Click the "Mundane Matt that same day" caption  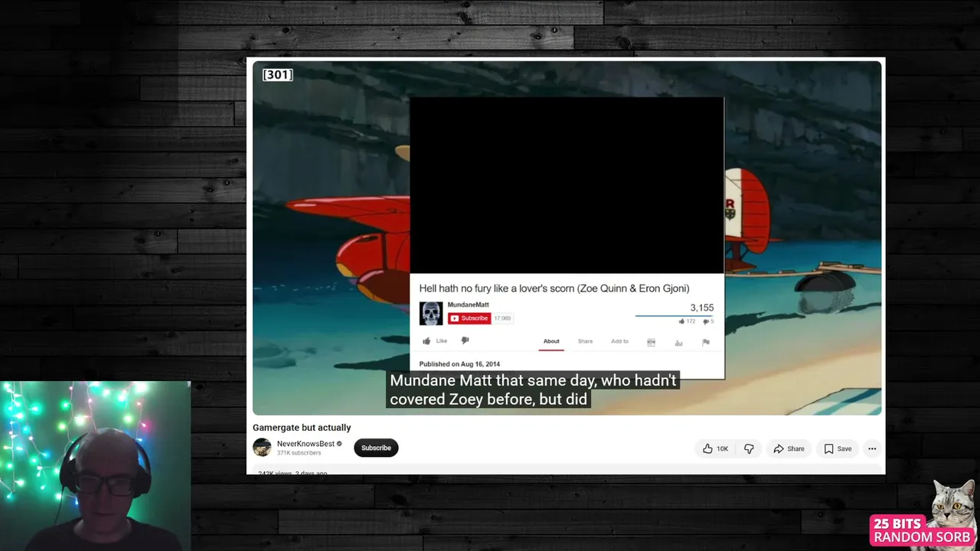pos(533,390)
